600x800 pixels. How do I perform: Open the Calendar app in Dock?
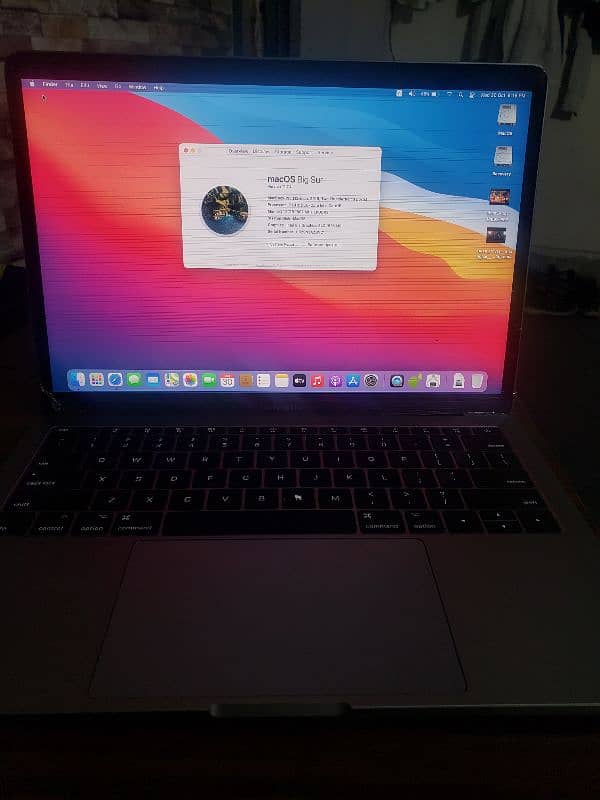[227, 381]
